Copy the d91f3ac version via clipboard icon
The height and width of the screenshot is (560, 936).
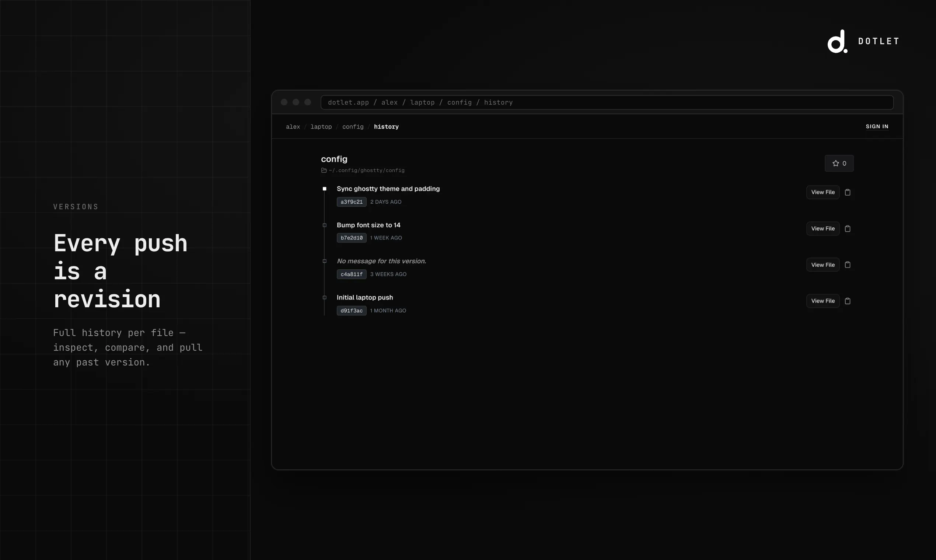pyautogui.click(x=848, y=301)
